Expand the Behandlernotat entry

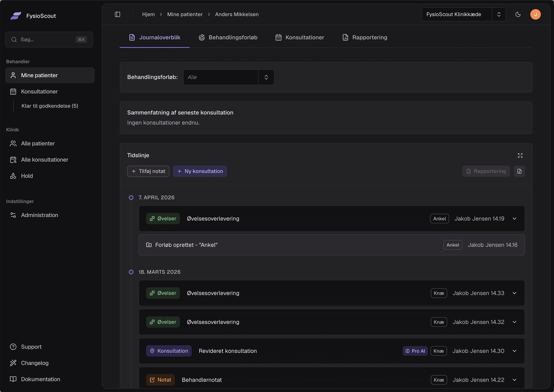coord(515,380)
